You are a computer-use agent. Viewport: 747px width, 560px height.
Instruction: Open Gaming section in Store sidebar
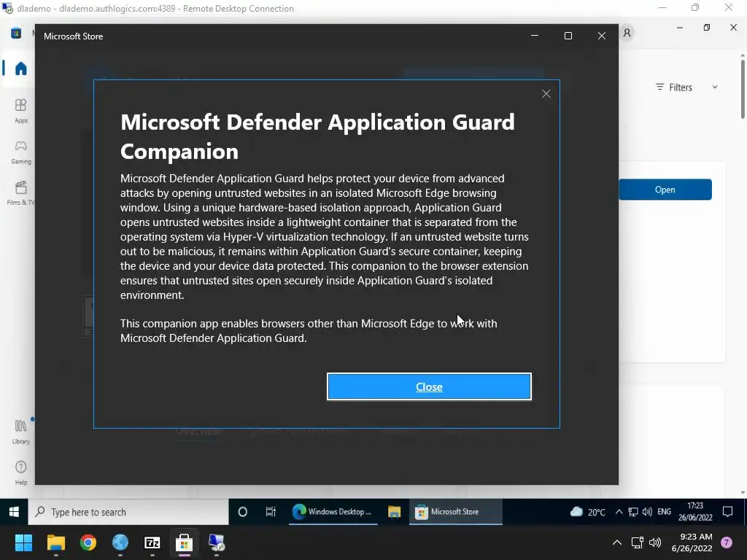[x=21, y=152]
